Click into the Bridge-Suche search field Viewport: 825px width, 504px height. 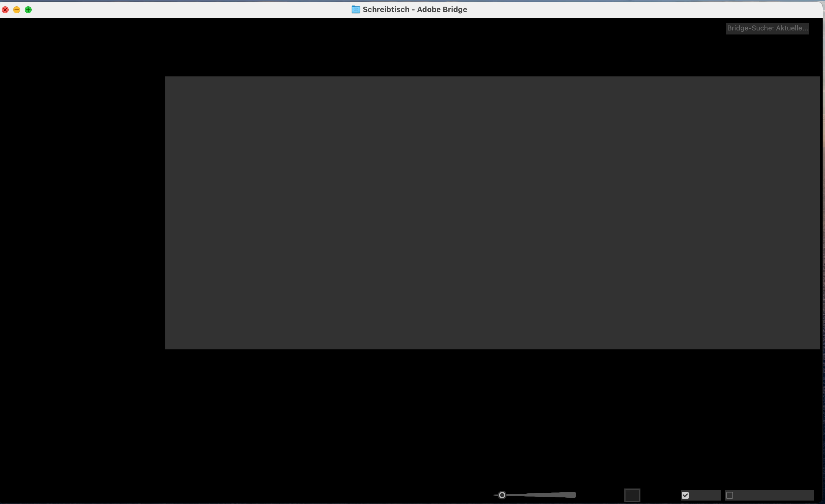click(x=767, y=28)
